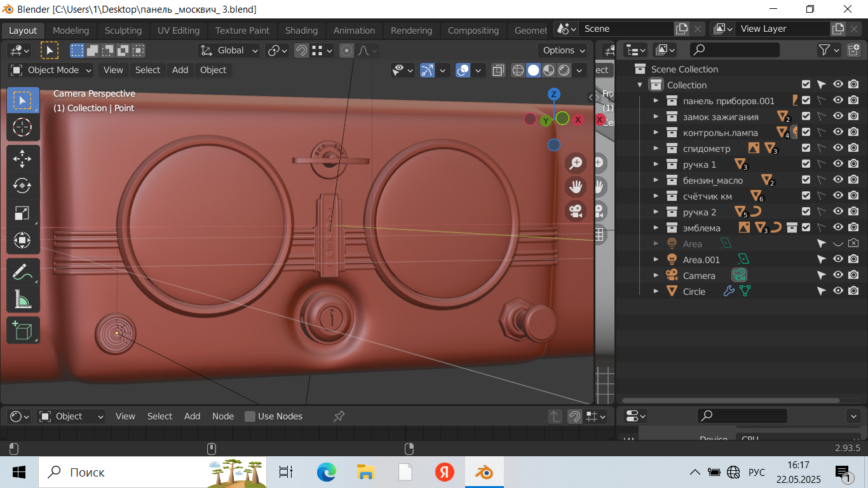Image resolution: width=868 pixels, height=488 pixels.
Task: Select the Rotate tool
Action: click(22, 186)
